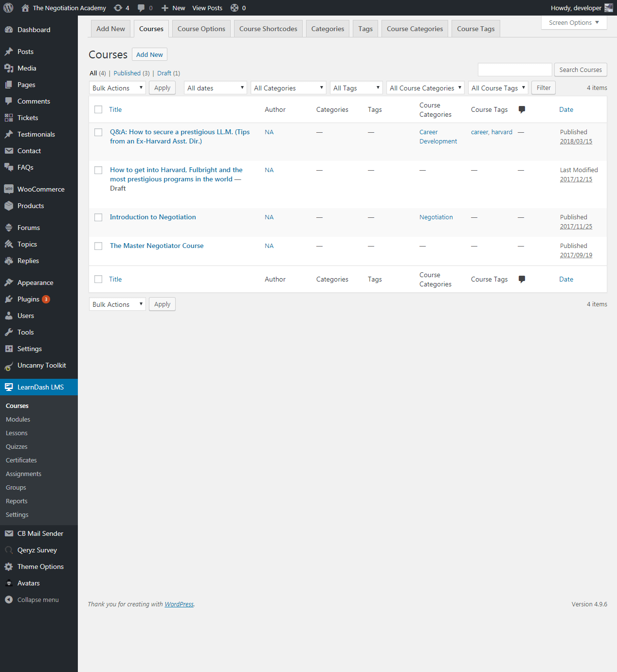Switch to the Course Shortcodes tab
617x672 pixels.
point(268,29)
